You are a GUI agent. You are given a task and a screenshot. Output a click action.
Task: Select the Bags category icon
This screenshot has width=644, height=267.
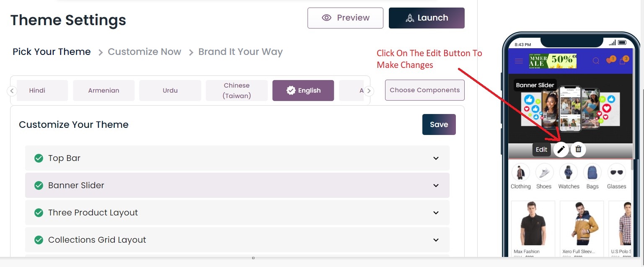(592, 172)
